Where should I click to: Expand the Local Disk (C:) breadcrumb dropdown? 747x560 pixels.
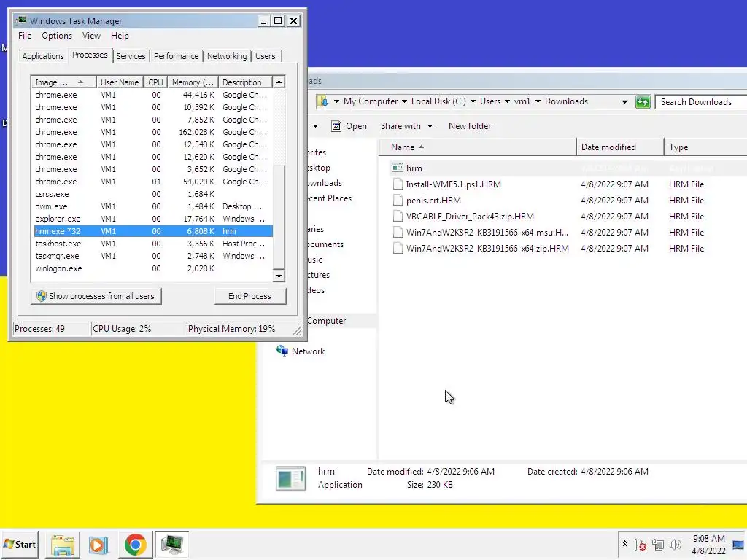473,101
